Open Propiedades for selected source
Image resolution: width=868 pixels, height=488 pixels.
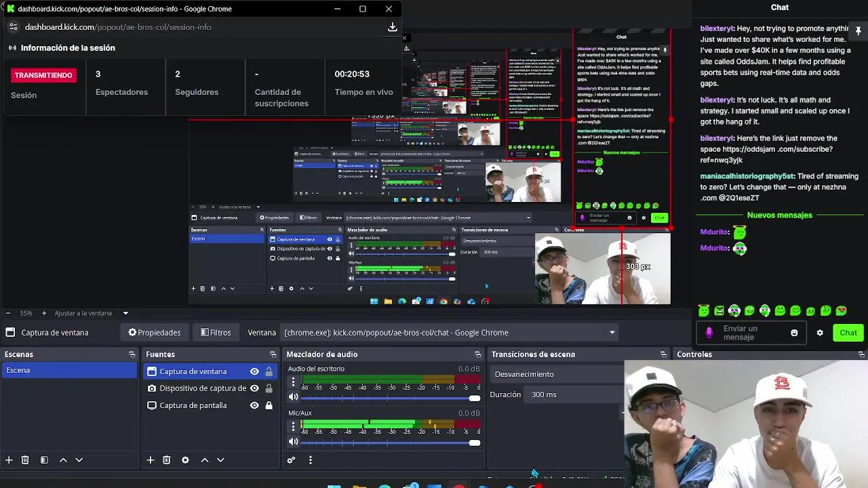pyautogui.click(x=155, y=333)
